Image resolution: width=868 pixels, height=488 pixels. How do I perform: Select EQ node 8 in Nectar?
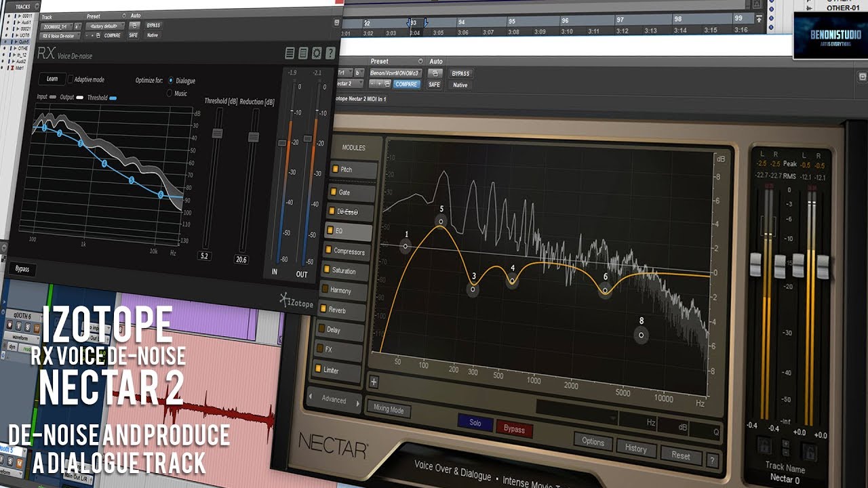coord(641,334)
